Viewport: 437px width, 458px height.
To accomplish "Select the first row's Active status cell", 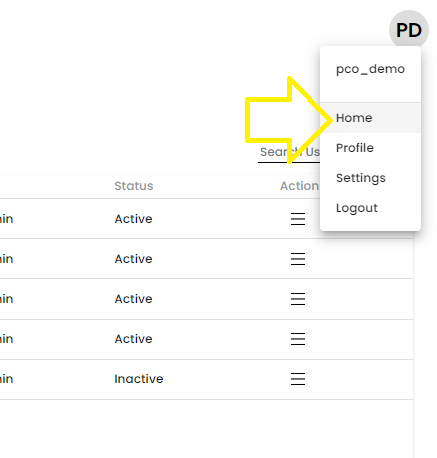I will [x=133, y=219].
